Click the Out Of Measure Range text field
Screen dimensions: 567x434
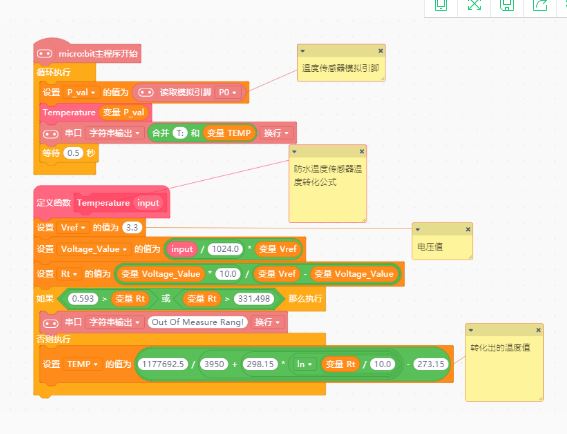pyautogui.click(x=197, y=322)
